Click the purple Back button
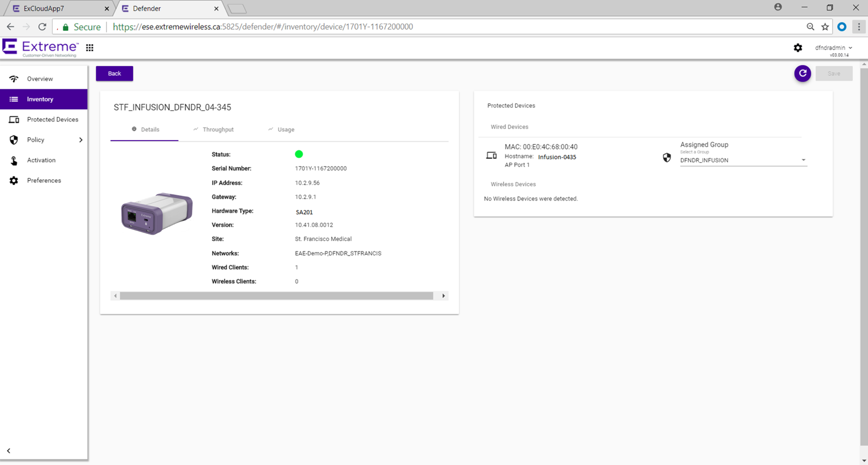Image resolution: width=868 pixels, height=465 pixels. (114, 73)
